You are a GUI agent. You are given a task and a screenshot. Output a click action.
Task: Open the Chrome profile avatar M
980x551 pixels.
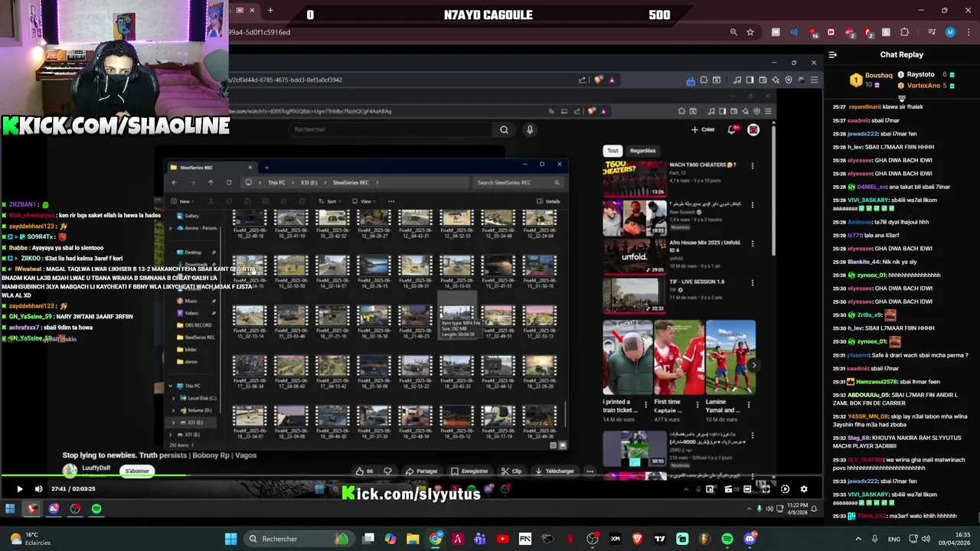coord(950,32)
